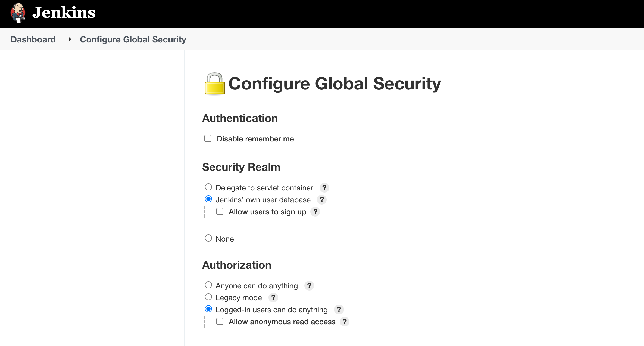Choose Anyone can do anything authorization
This screenshot has height=346, width=644.
pyautogui.click(x=208, y=285)
